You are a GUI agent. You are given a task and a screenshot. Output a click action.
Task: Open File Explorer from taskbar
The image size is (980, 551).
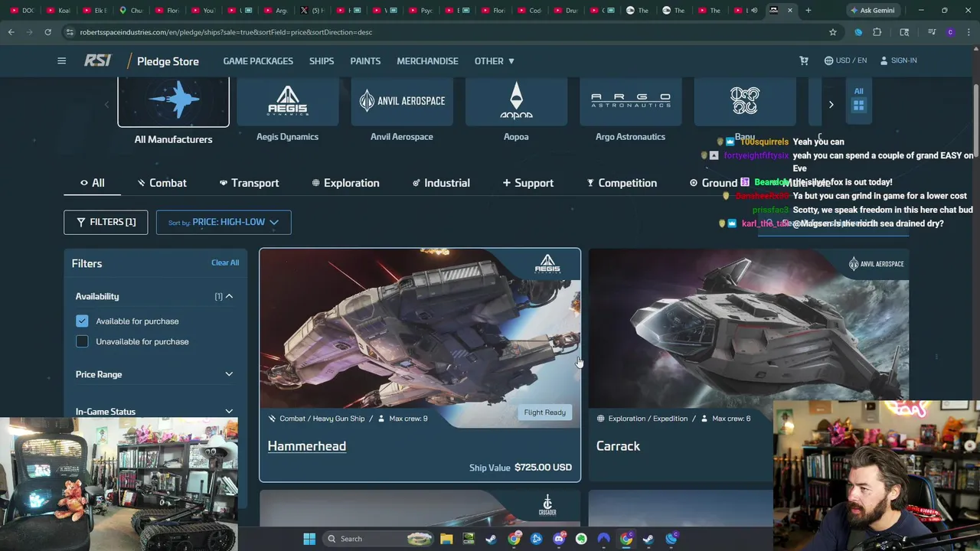pos(446,539)
